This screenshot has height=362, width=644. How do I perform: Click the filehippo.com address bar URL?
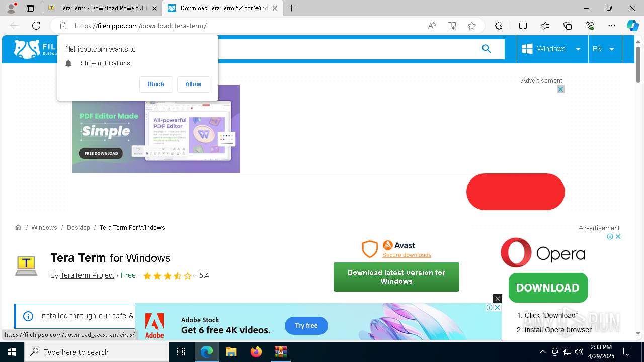[141, 26]
